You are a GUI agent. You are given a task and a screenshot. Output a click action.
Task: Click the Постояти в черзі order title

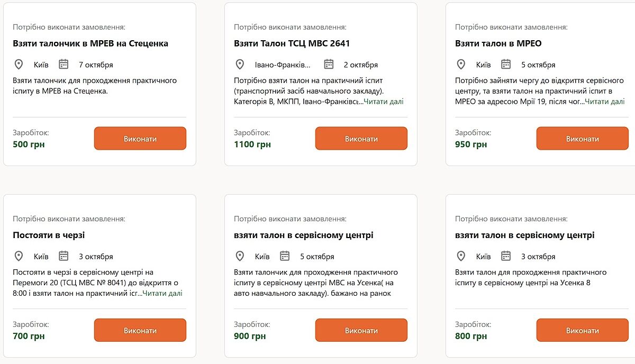pos(49,235)
